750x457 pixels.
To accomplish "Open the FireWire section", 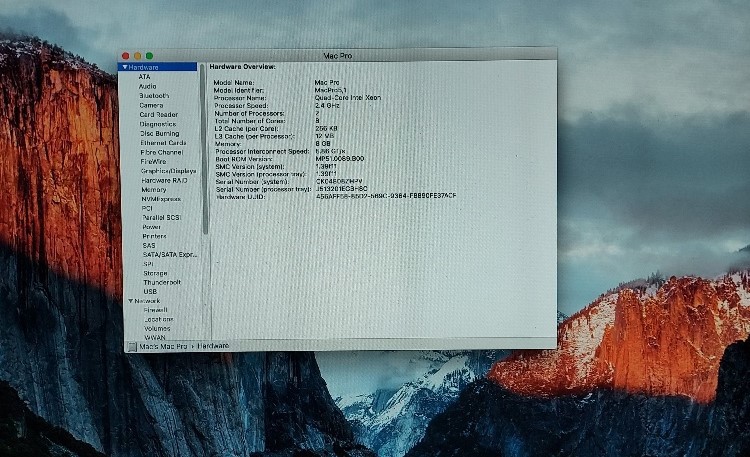I will [153, 162].
